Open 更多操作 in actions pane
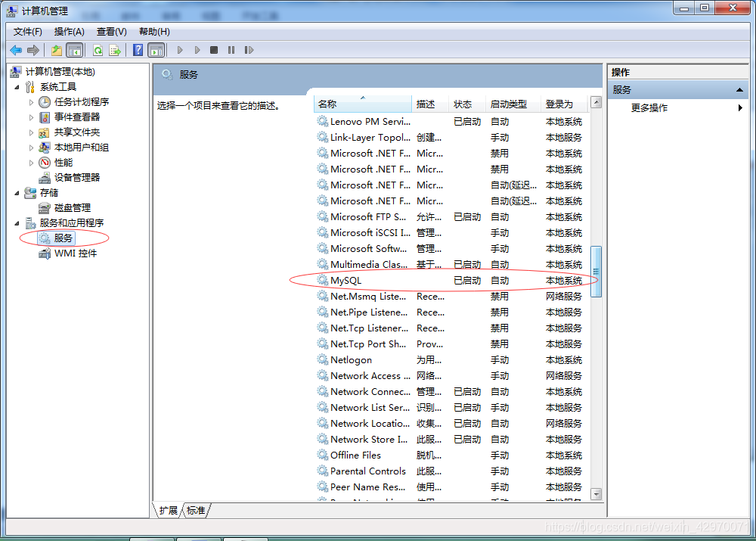756x541 pixels. (x=649, y=108)
